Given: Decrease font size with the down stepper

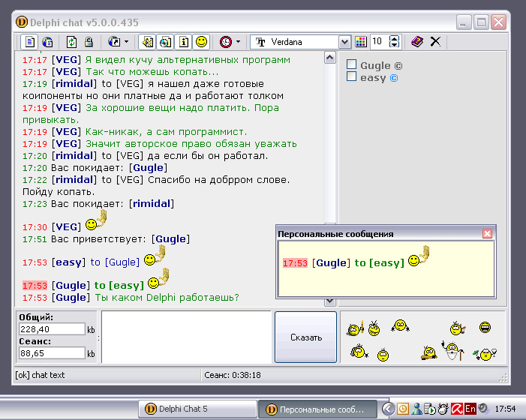Looking at the screenshot, I should [x=395, y=46].
